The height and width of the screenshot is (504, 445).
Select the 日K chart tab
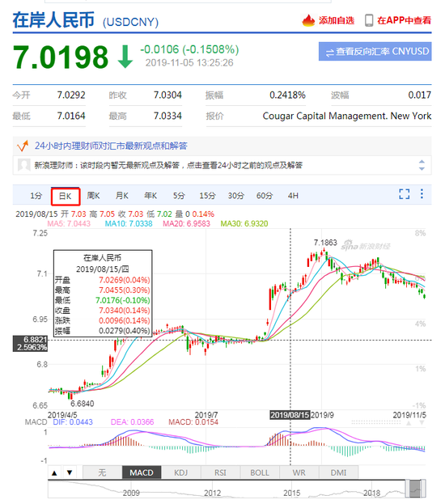tap(66, 196)
